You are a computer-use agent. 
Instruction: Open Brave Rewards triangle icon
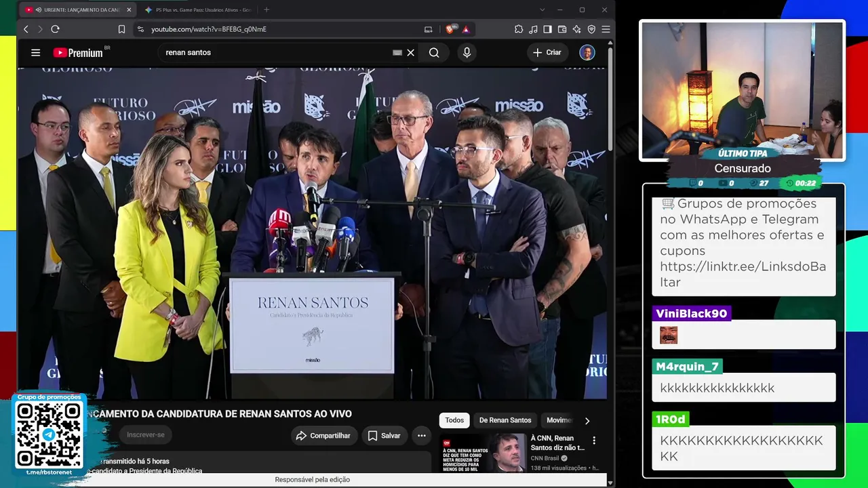(466, 29)
